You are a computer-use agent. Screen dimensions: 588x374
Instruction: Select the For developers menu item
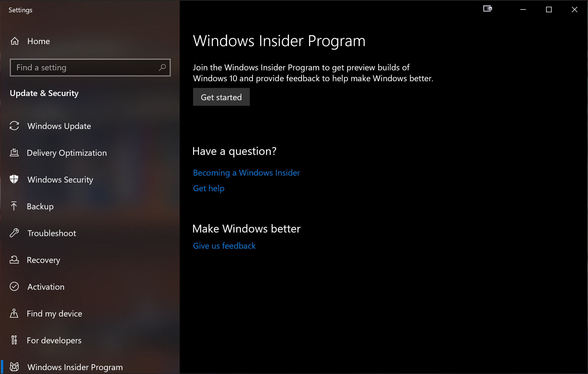54,340
